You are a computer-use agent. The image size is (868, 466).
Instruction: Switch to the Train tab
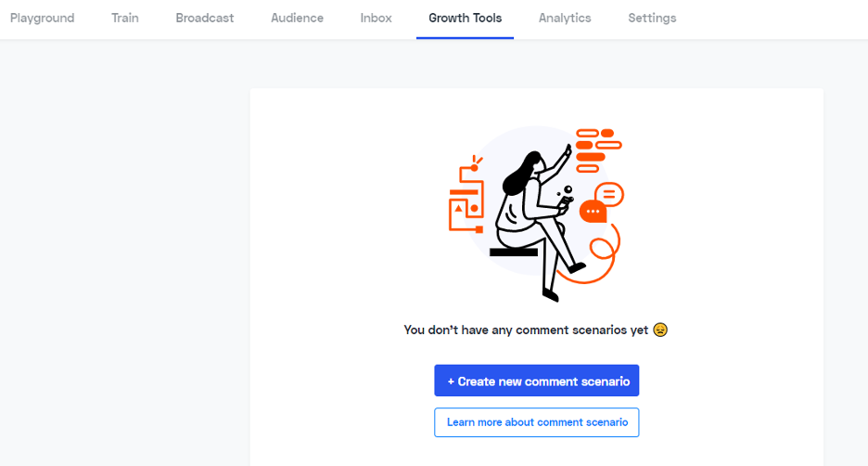(125, 19)
